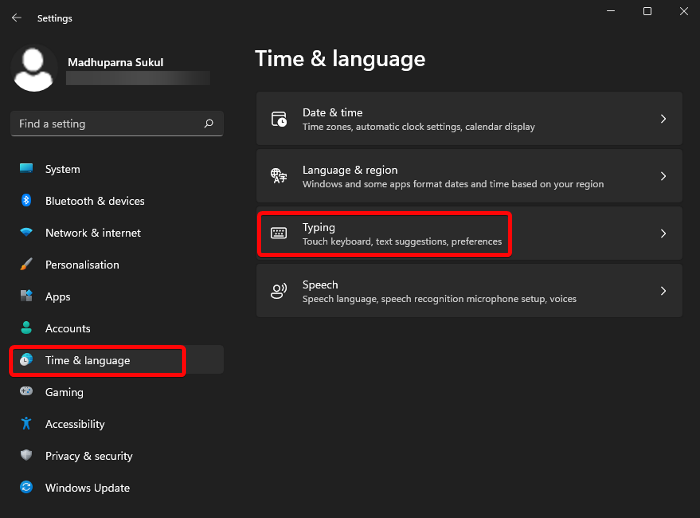Viewport: 700px width, 518px height.
Task: Click the Privacy & security shield icon
Action: [27, 456]
